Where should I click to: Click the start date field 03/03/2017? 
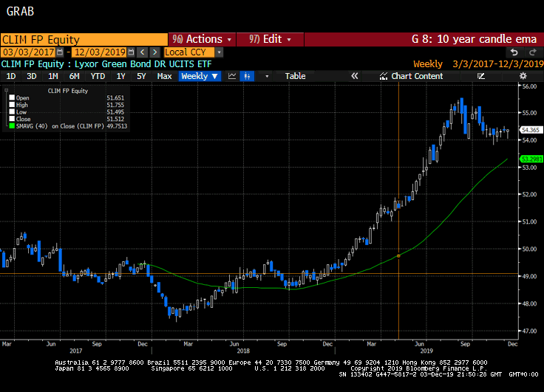pyautogui.click(x=28, y=52)
